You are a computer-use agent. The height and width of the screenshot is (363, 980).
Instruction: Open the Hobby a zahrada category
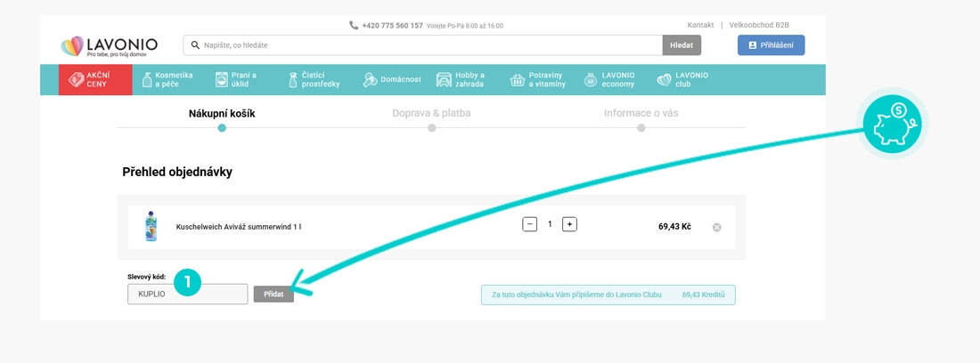[x=461, y=80]
